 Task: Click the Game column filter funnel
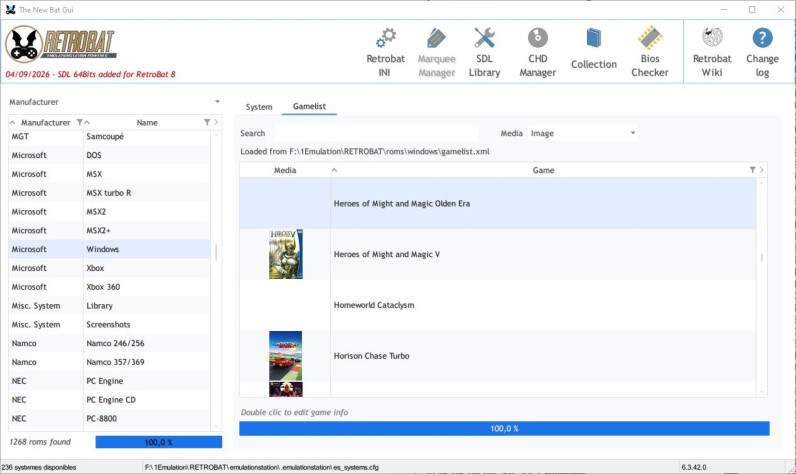(x=752, y=170)
